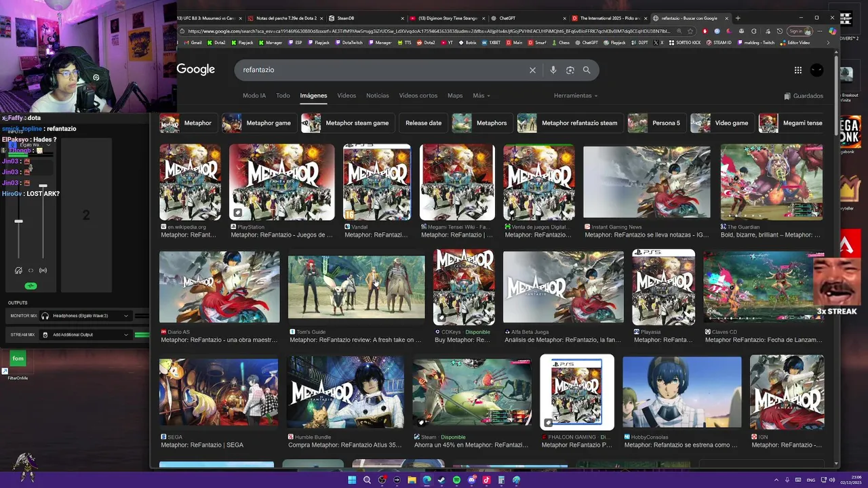Open the DotaTwitch bookmark
This screenshot has width=868, height=488.
click(348, 43)
